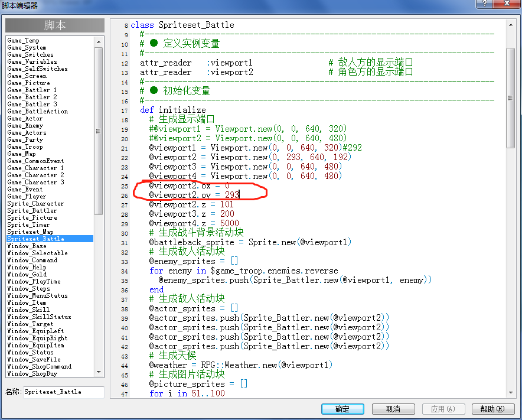Image resolution: width=522 pixels, height=420 pixels.
Task: Open the Game_SelfSwitches script
Action: tap(38, 69)
